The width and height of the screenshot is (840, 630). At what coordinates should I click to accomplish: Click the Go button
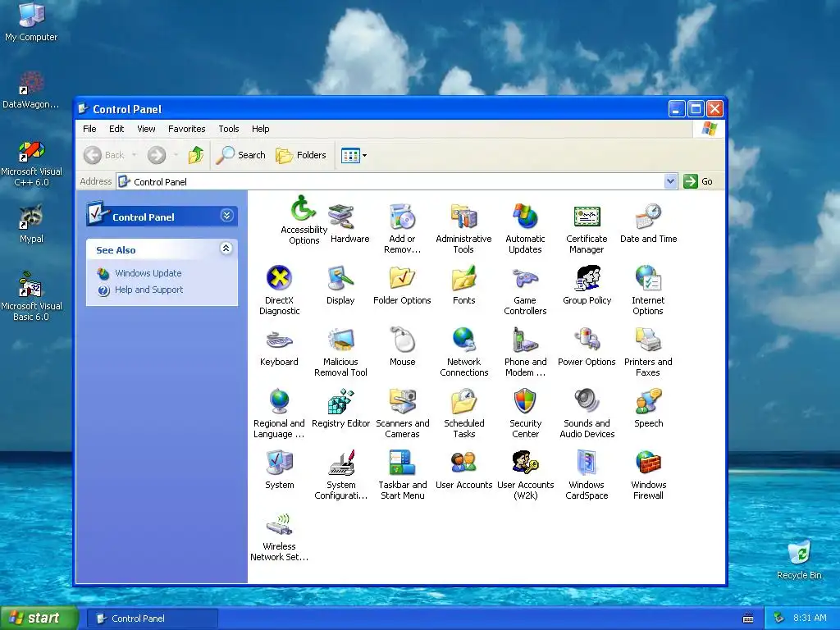[x=698, y=181]
